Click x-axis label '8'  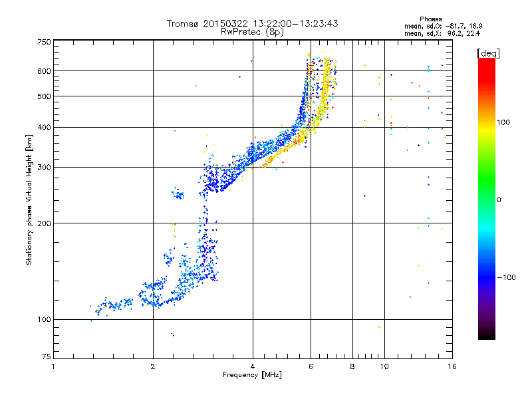pos(352,366)
